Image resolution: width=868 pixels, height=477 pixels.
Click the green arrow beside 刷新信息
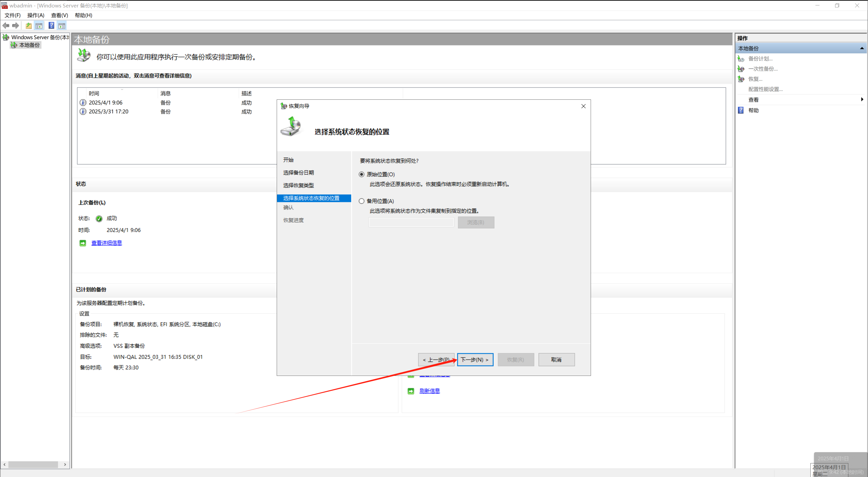point(411,391)
